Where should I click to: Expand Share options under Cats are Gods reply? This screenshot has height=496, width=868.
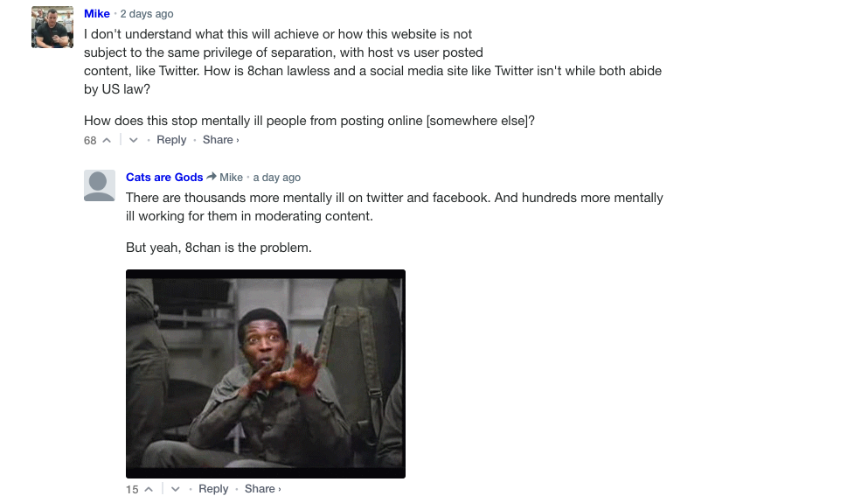[x=263, y=488]
